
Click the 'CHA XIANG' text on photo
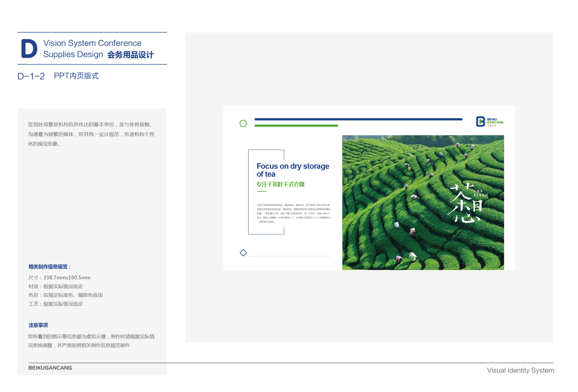click(481, 193)
